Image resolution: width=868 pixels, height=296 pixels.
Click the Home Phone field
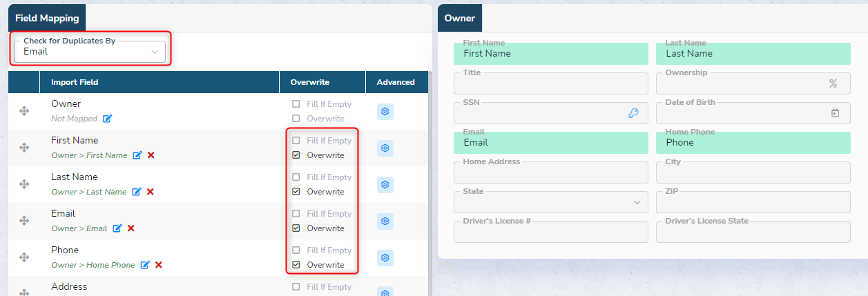(x=753, y=143)
